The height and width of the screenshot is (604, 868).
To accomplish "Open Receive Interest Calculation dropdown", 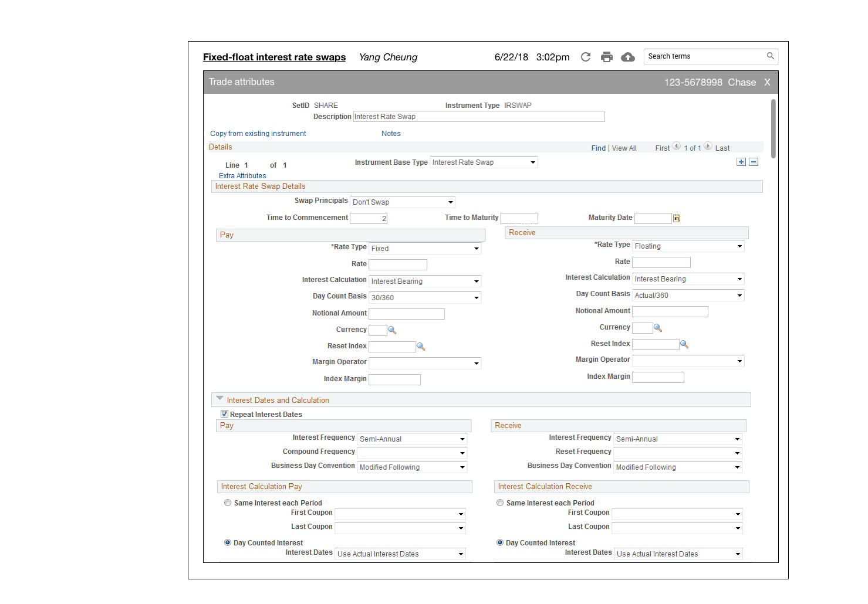I will coord(688,279).
